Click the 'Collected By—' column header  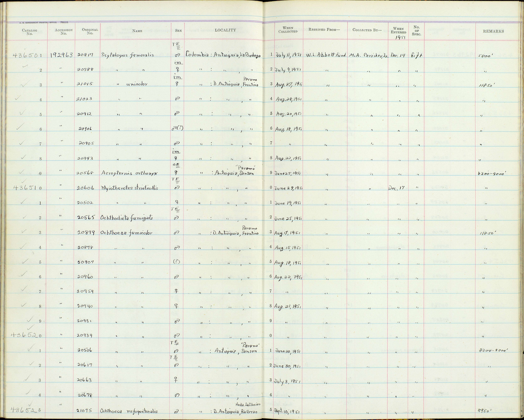[x=367, y=30]
